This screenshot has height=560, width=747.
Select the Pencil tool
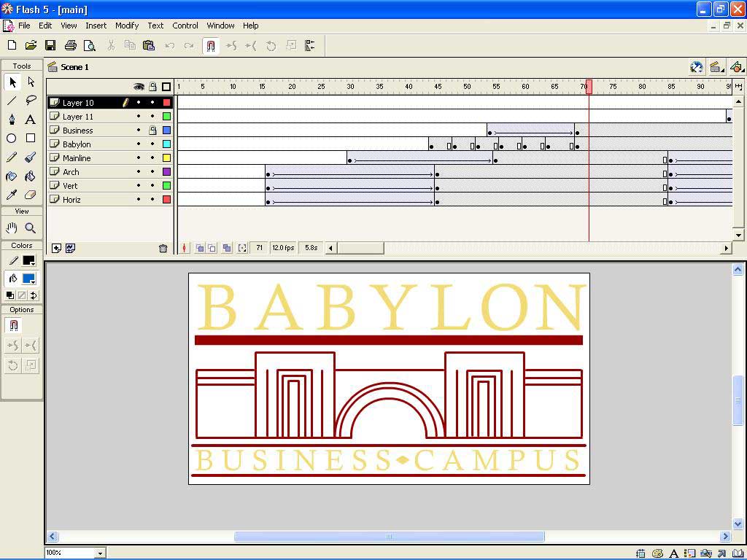[12, 157]
